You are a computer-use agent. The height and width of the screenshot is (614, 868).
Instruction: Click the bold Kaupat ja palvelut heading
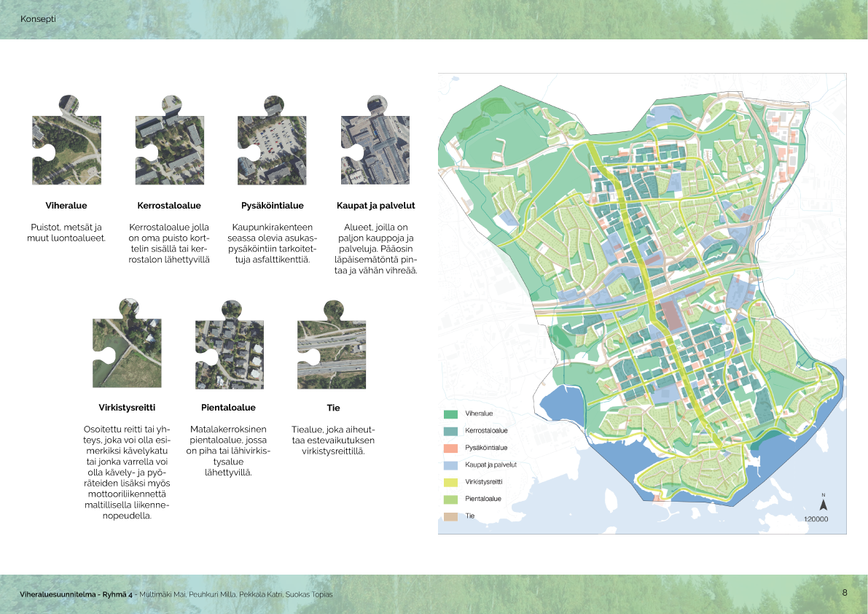376,206
